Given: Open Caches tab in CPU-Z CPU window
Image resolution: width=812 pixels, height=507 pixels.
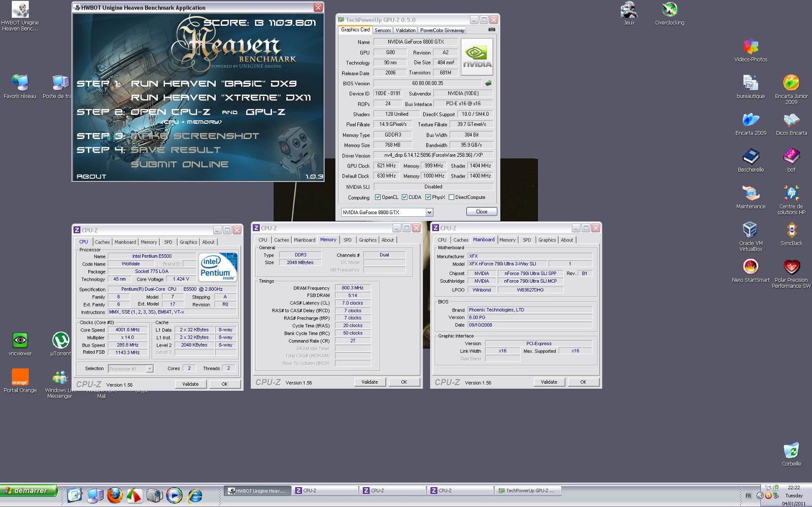Looking at the screenshot, I should tap(102, 242).
